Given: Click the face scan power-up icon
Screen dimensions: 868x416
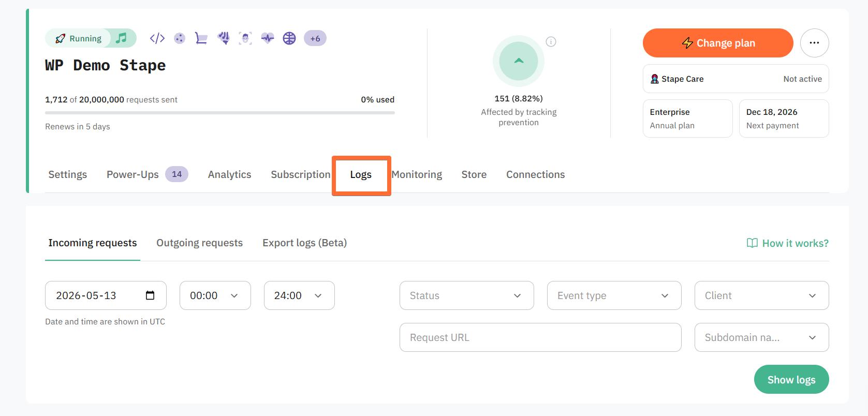Looking at the screenshot, I should (x=245, y=38).
